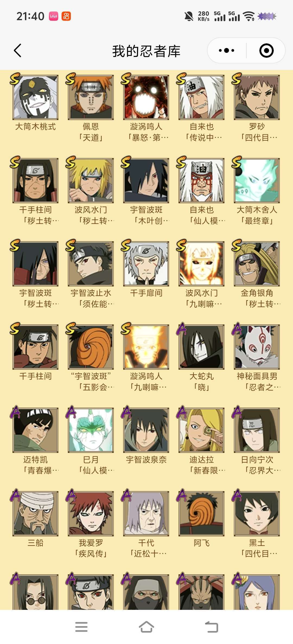Open the Android recent apps menu icon
Screen dimensions: 293x644
[81, 627]
